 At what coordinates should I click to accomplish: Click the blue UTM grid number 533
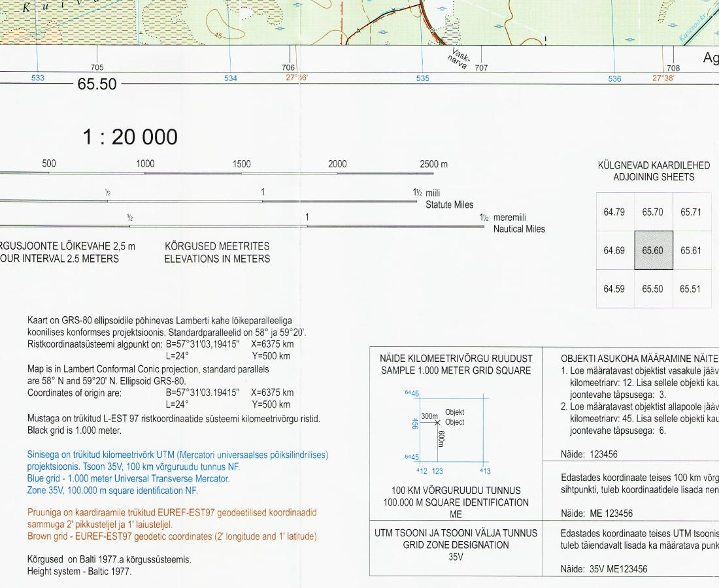(38, 78)
